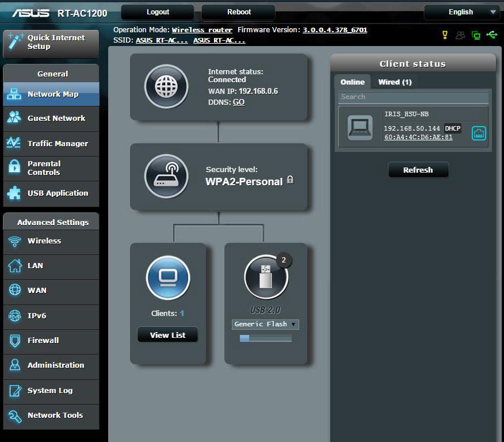Click the View List button
Image resolution: width=504 pixels, height=442 pixels.
point(167,335)
